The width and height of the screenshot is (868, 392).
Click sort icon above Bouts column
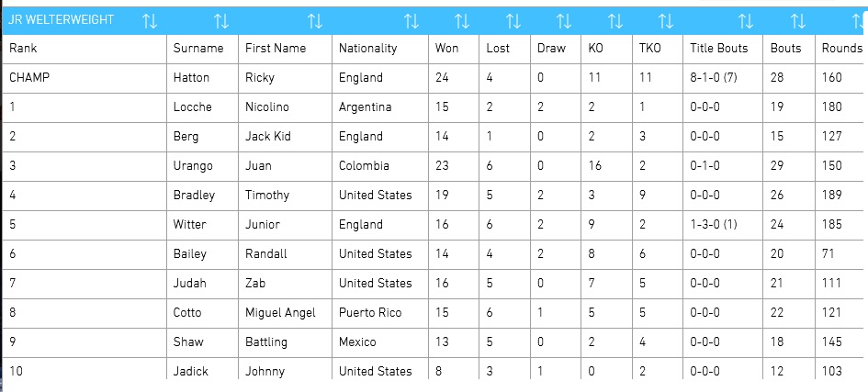pyautogui.click(x=798, y=20)
